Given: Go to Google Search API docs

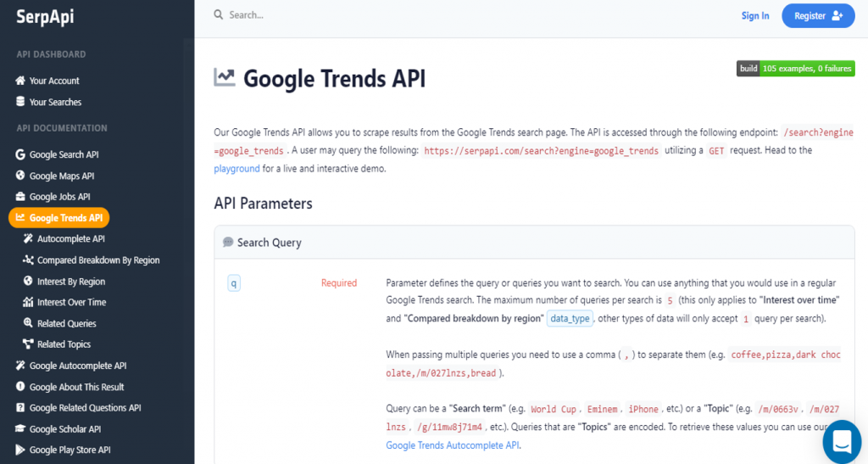Looking at the screenshot, I should tap(64, 154).
